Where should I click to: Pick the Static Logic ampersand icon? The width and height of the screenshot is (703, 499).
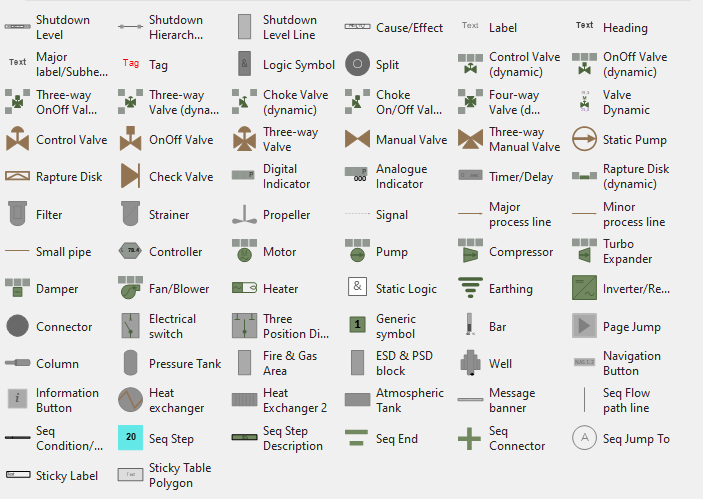[357, 286]
